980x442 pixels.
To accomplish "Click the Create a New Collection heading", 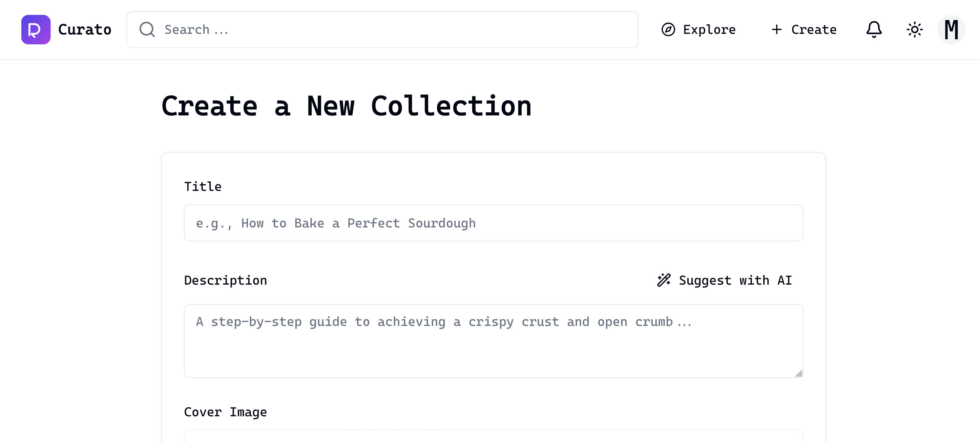I will click(x=346, y=106).
